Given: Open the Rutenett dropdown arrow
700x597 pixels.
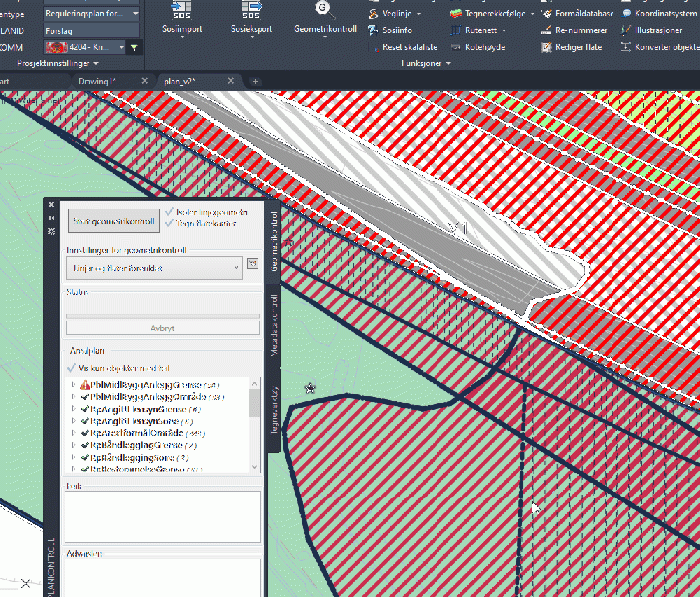Looking at the screenshot, I should coord(504,31).
